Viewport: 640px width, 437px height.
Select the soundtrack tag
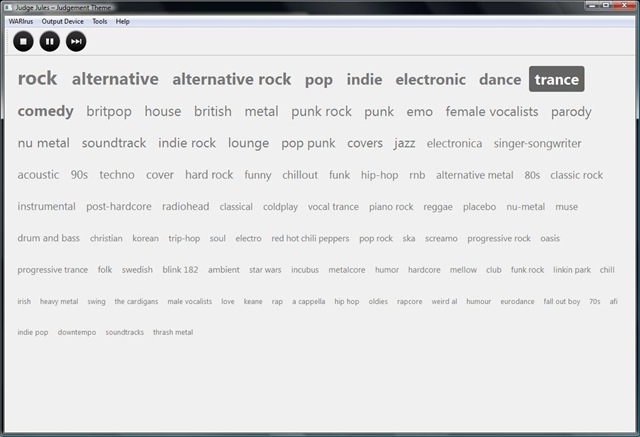[114, 143]
